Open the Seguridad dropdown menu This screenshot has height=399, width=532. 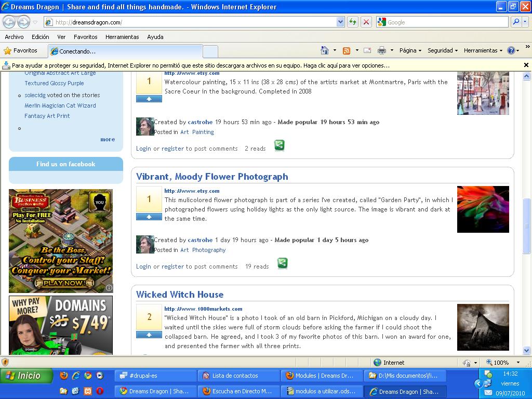[442, 50]
